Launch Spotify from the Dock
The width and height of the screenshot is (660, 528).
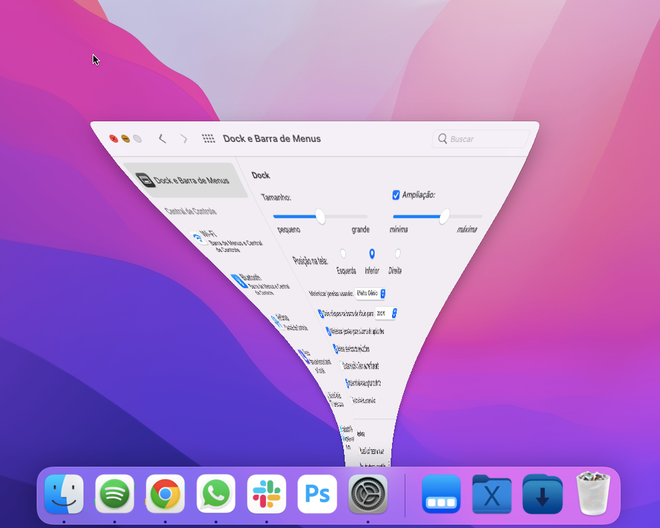114,494
